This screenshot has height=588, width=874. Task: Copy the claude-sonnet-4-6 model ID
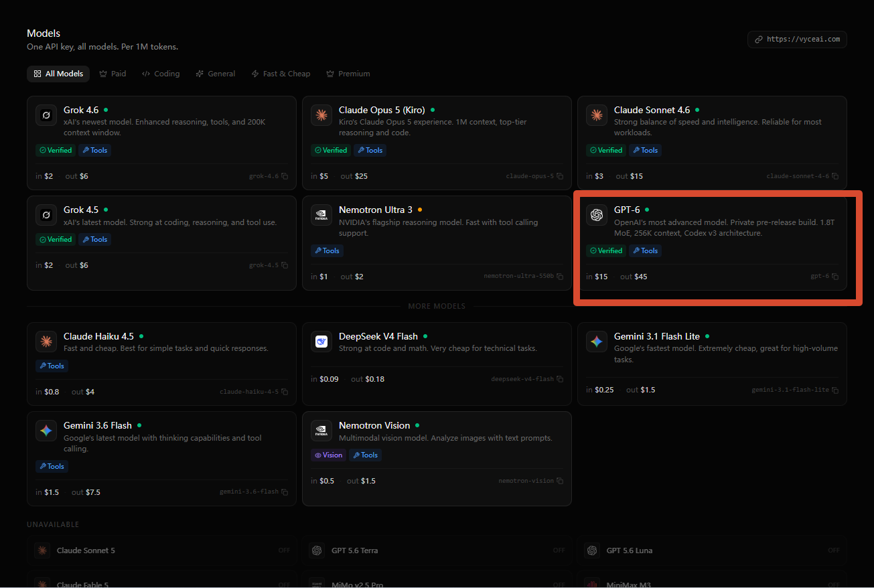coord(835,176)
